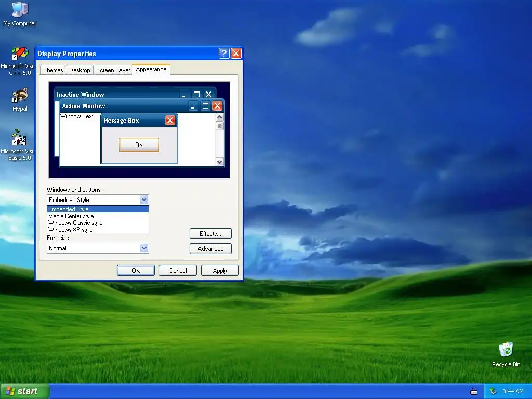Click the preview scrollbar thumb
Viewport: 532px width, 399px height.
(x=220, y=126)
